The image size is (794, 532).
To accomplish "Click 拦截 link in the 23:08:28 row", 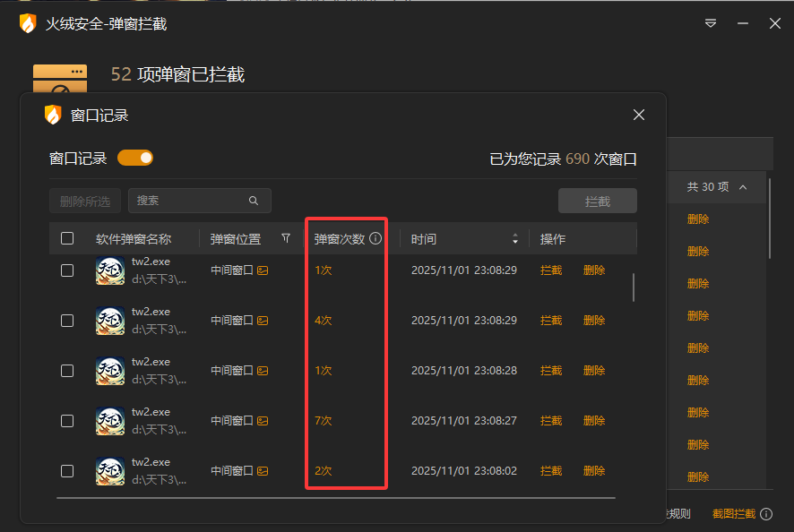I will coord(551,371).
